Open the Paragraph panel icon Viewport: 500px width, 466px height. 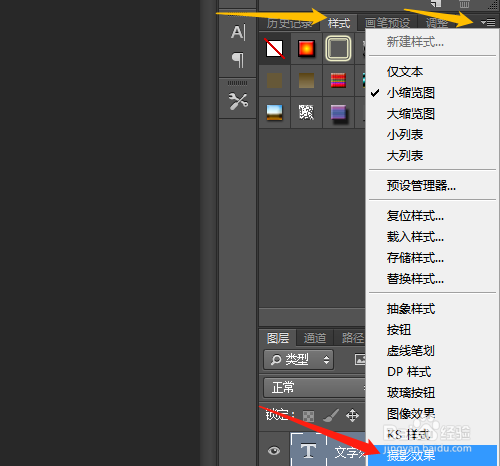coord(238,60)
